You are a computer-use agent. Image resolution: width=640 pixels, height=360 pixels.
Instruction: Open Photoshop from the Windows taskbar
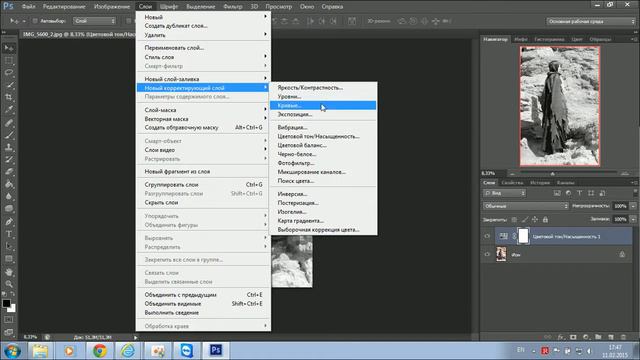(216, 350)
